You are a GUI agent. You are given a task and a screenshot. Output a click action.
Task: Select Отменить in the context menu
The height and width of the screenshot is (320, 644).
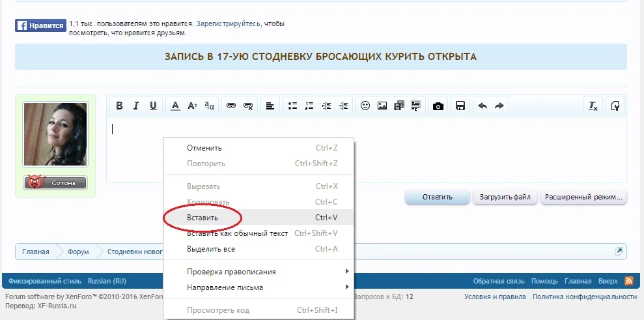259,148
